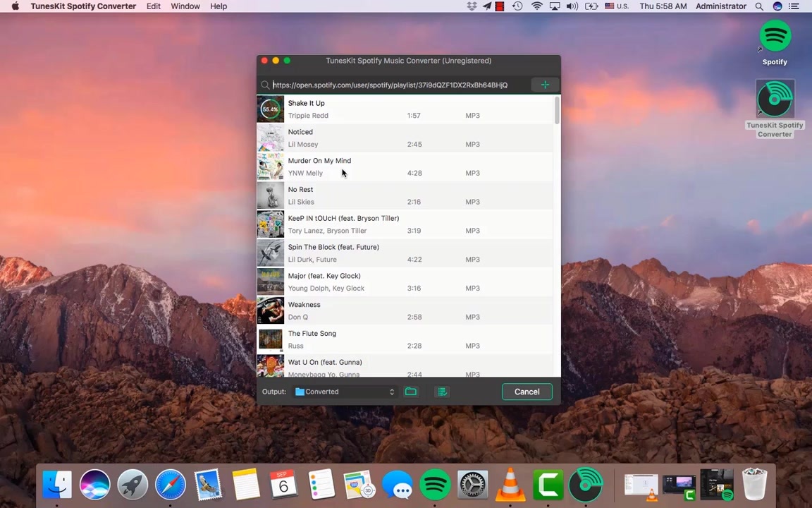Click the Cancel button
The image size is (812, 508).
pyautogui.click(x=527, y=392)
